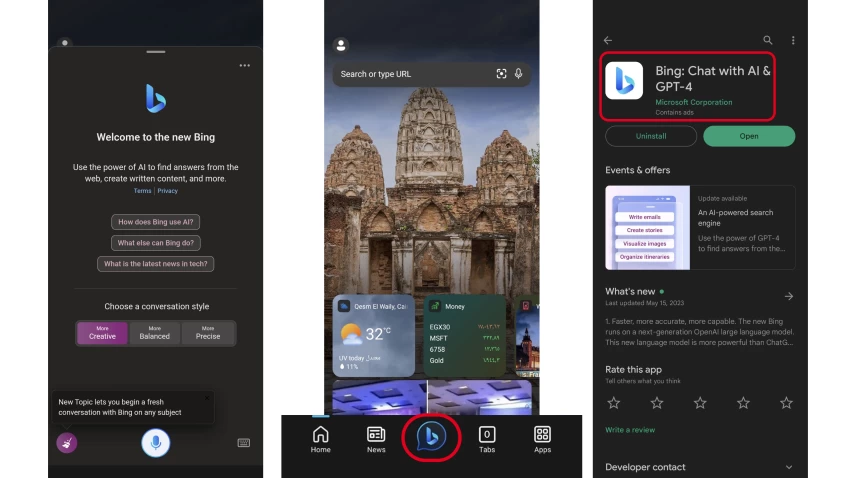This screenshot has width=850, height=478.
Task: Tap 'What is the latest news in tech?'
Action: 156,264
